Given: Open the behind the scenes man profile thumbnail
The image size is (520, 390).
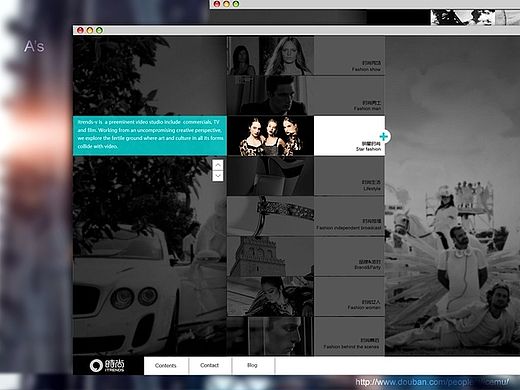Looking at the screenshot, I should 270,336.
